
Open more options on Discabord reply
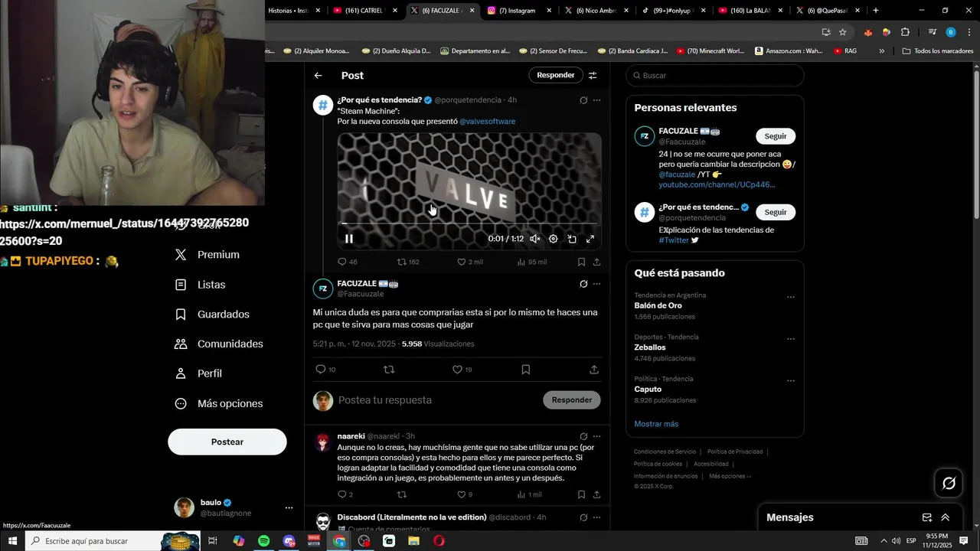(596, 517)
